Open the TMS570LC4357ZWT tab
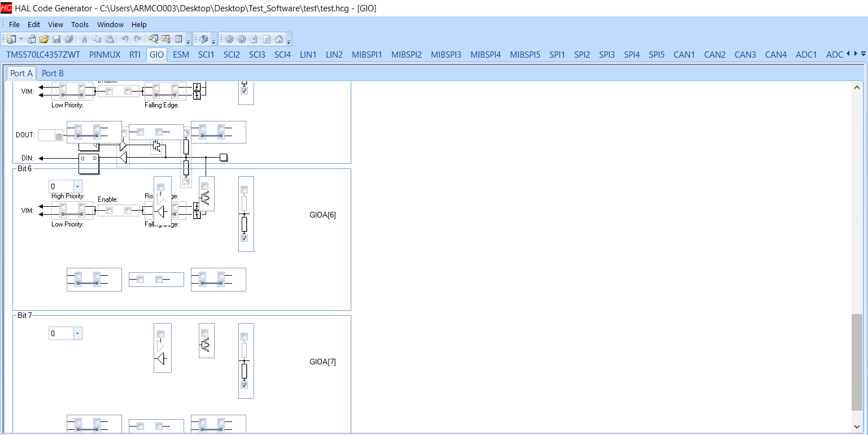 [43, 55]
